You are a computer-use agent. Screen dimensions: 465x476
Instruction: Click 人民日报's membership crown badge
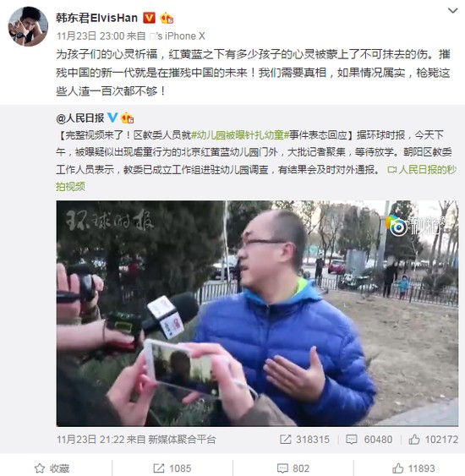[x=127, y=118]
